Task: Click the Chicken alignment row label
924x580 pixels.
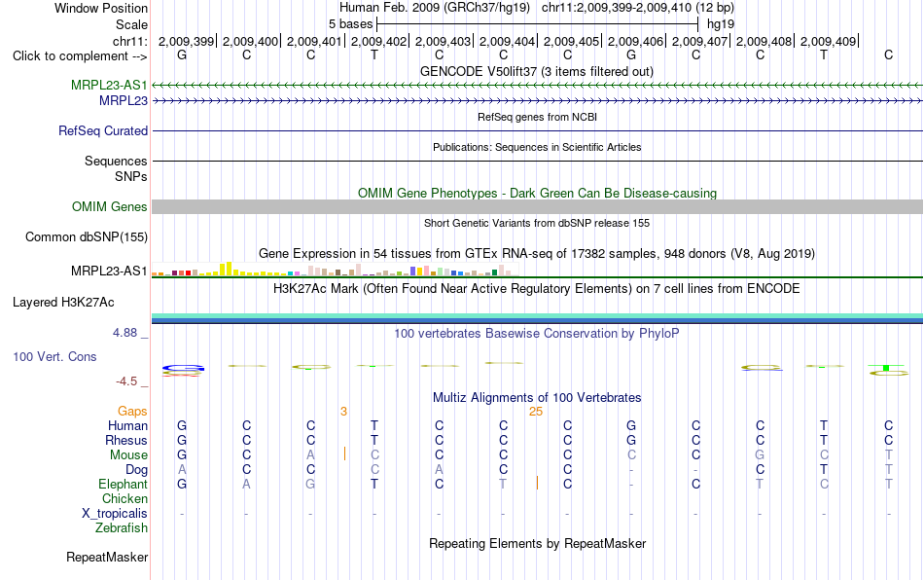Action: [x=124, y=498]
